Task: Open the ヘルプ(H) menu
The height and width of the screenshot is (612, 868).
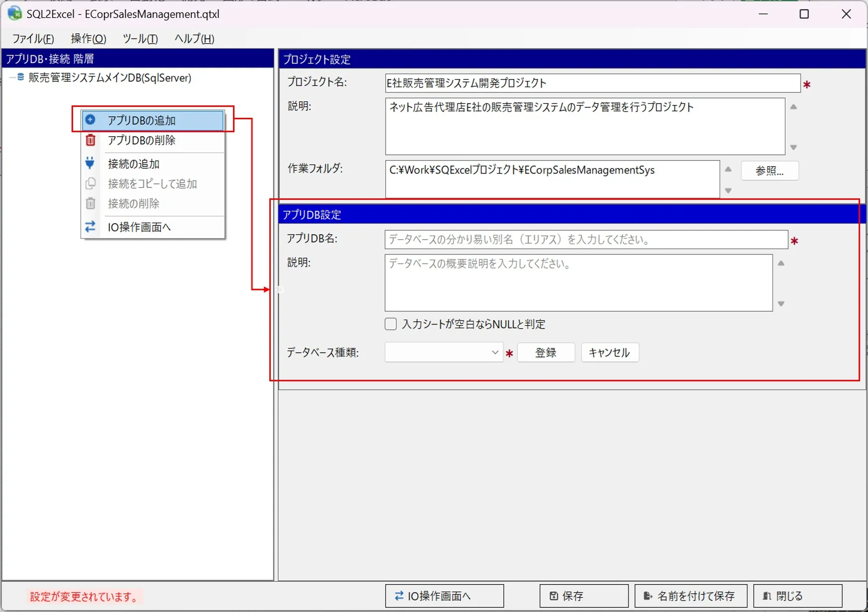Action: (x=194, y=38)
